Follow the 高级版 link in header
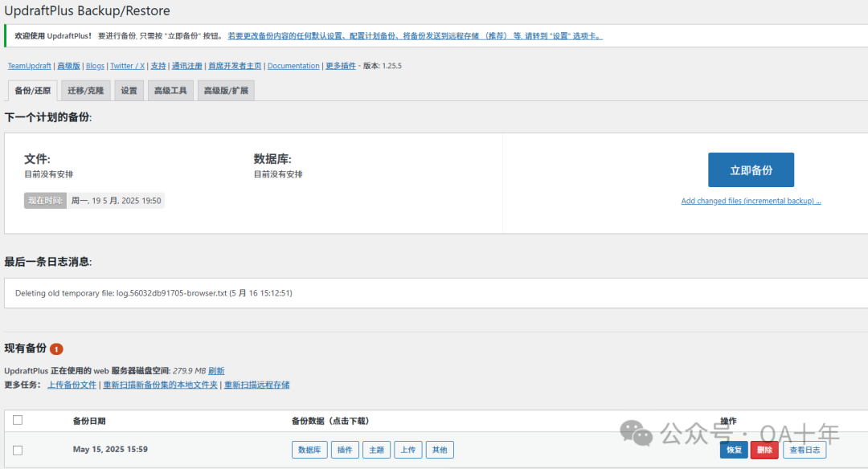The image size is (868, 469). click(68, 66)
